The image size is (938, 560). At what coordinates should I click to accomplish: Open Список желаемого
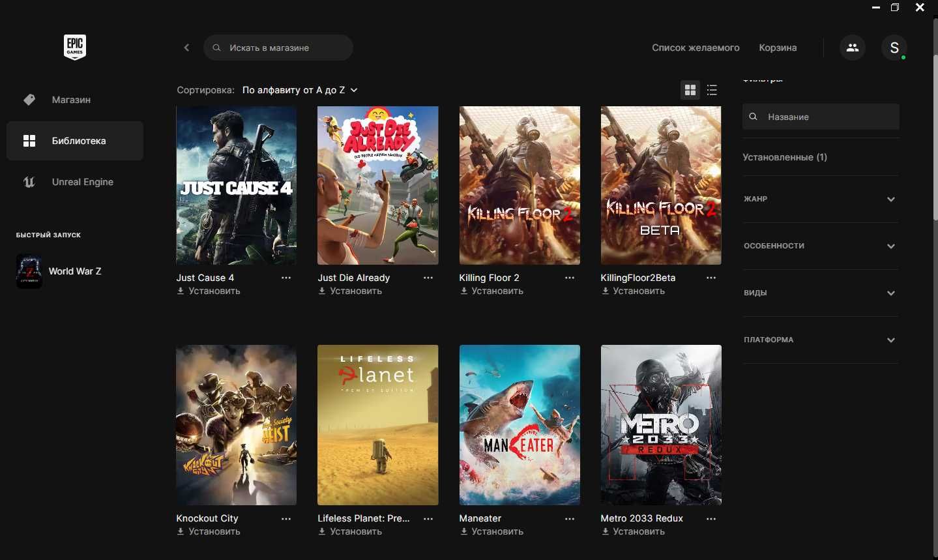coord(696,48)
